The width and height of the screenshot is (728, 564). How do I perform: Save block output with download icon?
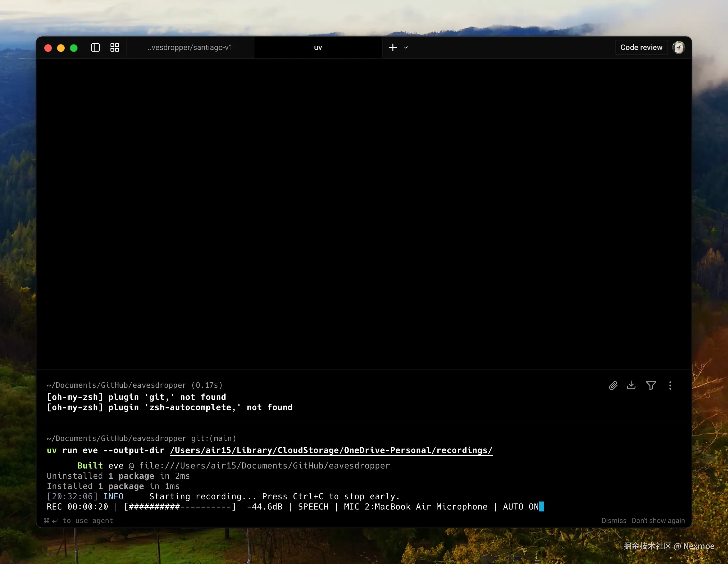[x=631, y=385]
